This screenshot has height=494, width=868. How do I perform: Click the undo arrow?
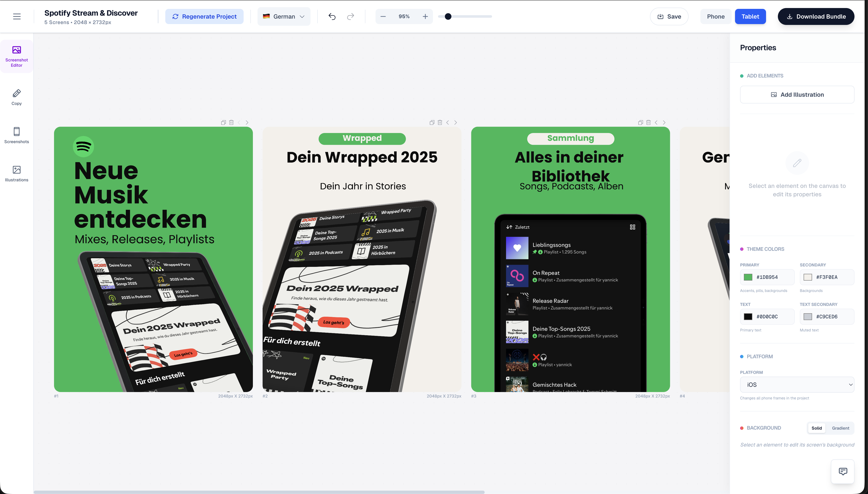coord(332,16)
